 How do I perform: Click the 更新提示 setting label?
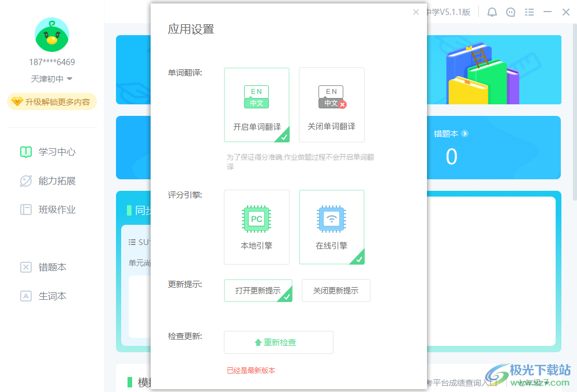(185, 284)
